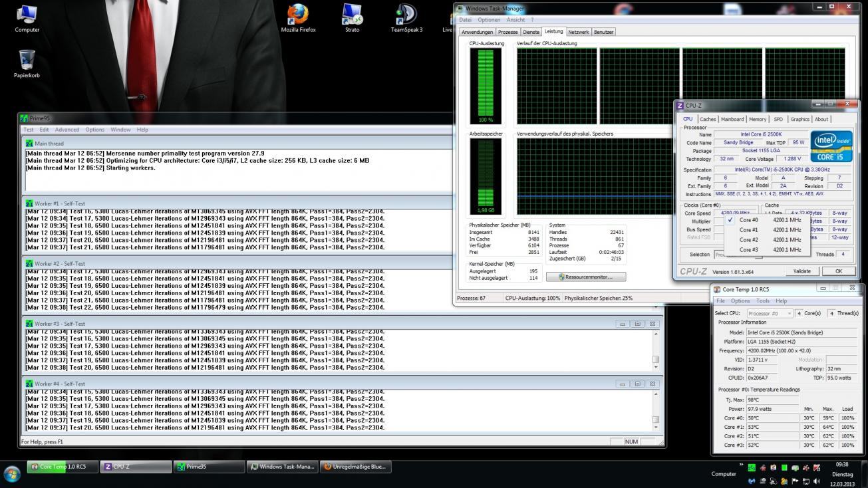The height and width of the screenshot is (488, 868).
Task: Click the network tray icon
Action: click(x=805, y=481)
